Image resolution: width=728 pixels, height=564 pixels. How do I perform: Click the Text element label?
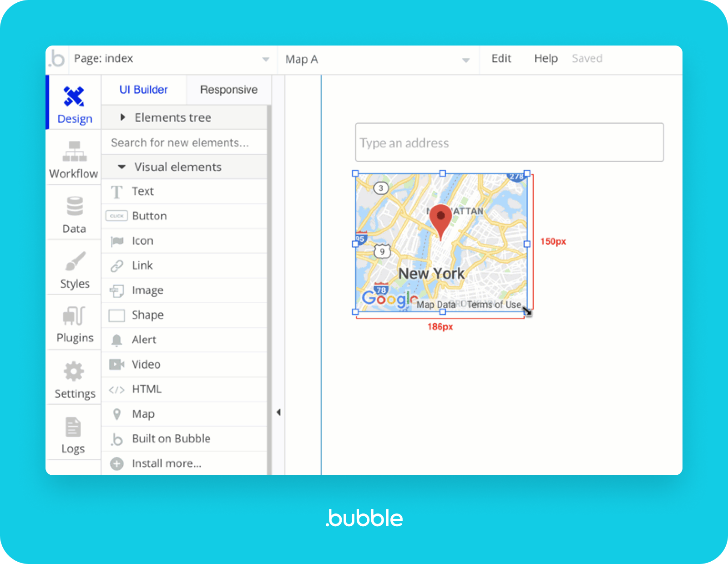[x=143, y=191]
